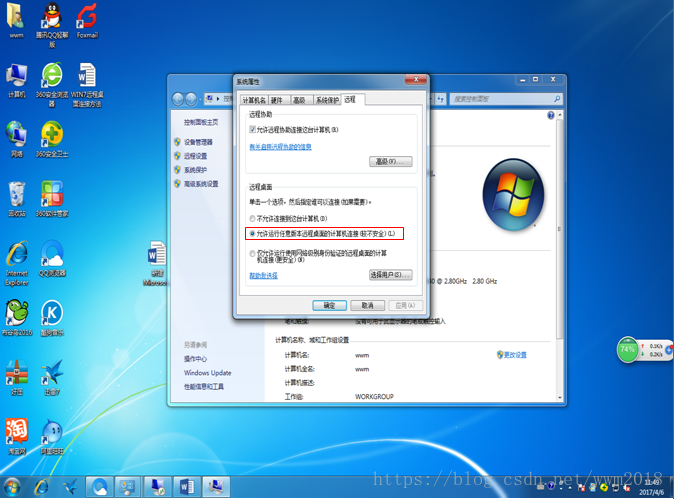This screenshot has height=499, width=674.
Task: Open the Windows Update link
Action: coord(208,373)
